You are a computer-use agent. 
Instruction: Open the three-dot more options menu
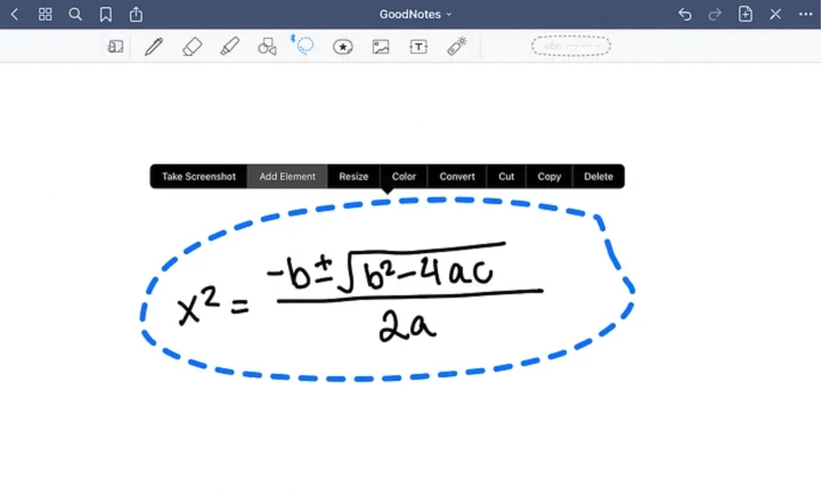click(x=805, y=14)
